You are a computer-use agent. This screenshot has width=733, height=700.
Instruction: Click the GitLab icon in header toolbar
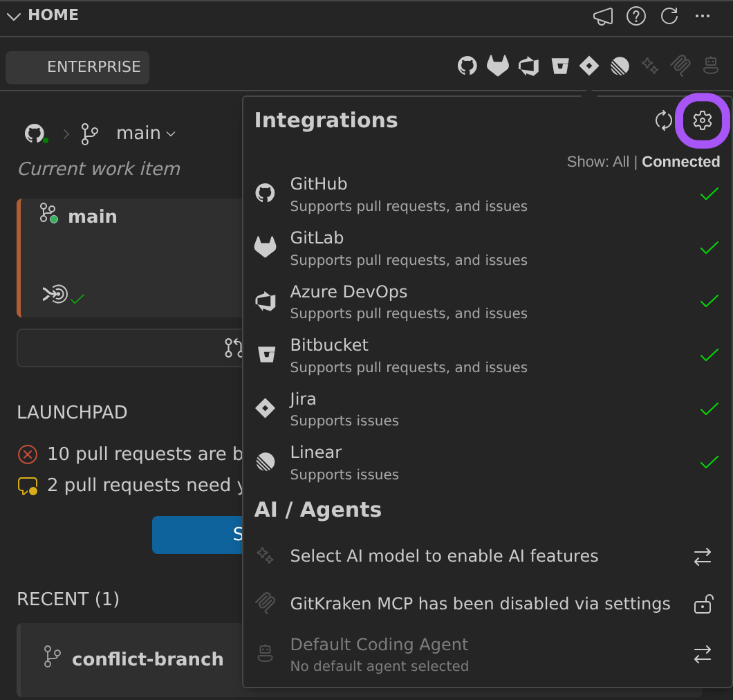pos(498,66)
